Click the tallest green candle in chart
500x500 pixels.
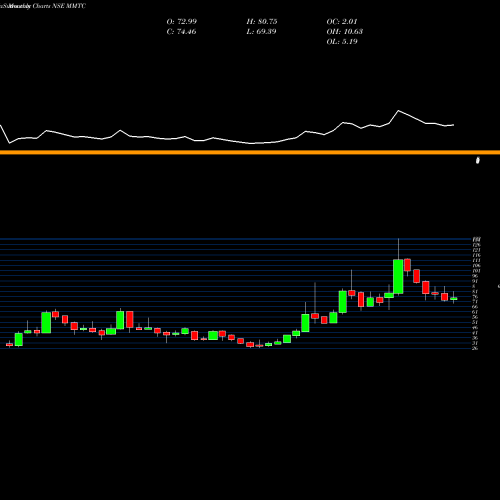point(398,277)
